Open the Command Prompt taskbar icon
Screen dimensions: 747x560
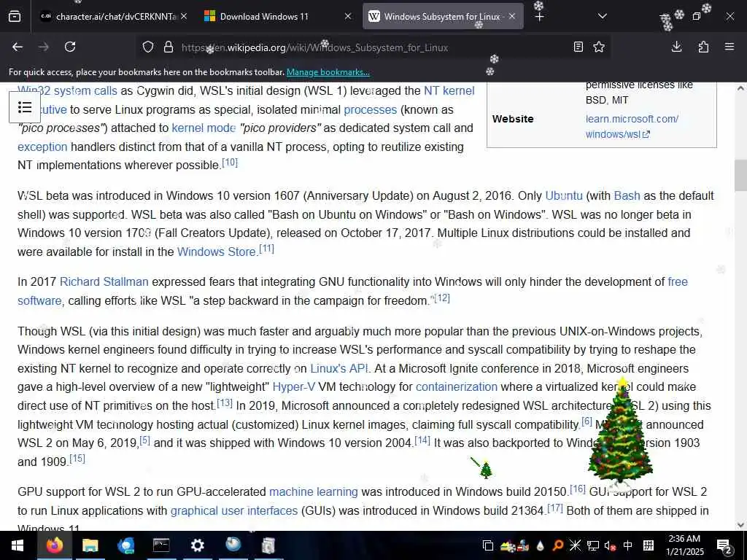161,545
